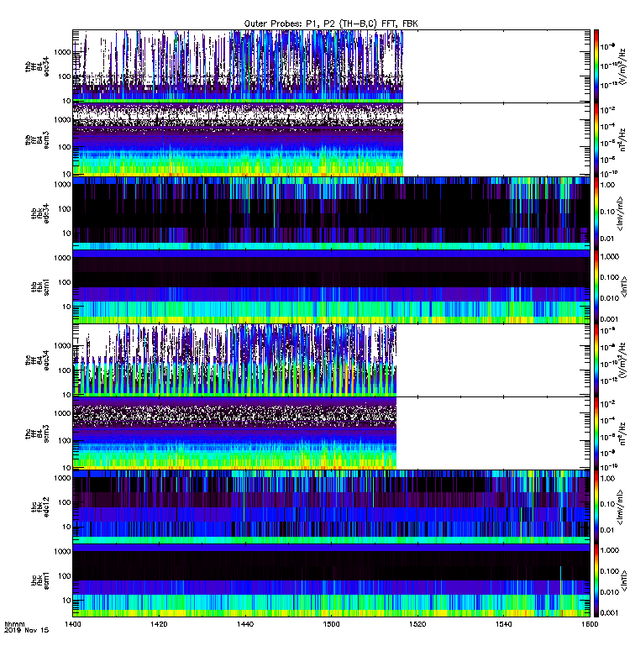Click the 1400 time tick label
The height and width of the screenshot is (672, 630).
[x=73, y=624]
